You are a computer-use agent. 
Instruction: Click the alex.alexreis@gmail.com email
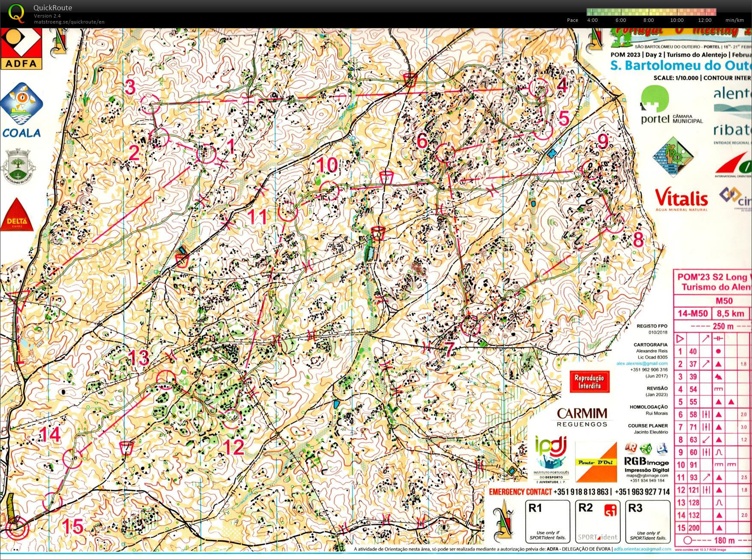pyautogui.click(x=642, y=363)
